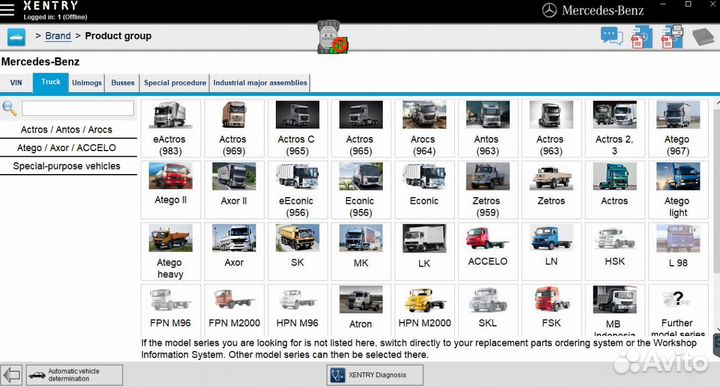This screenshot has height=387, width=720.
Task: Select the Atego light truck
Action: click(678, 190)
